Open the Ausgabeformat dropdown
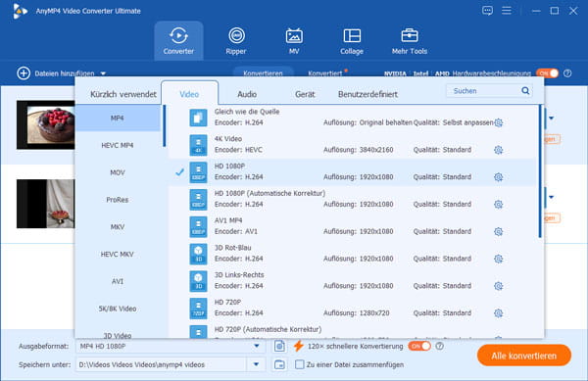 tap(257, 346)
